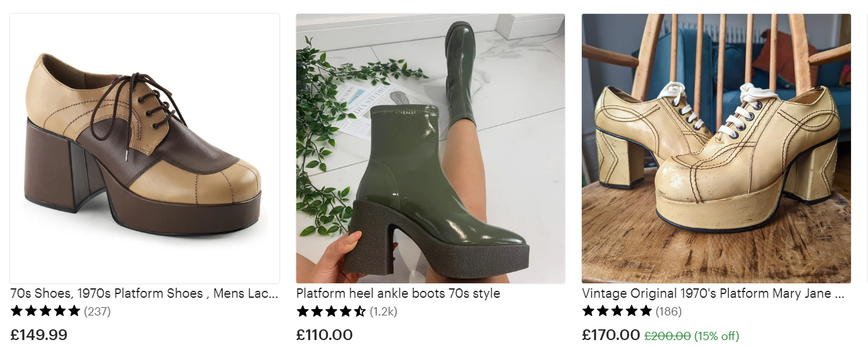Viewport: 868px width, 347px height.
Task: Click the middle star of the mens shoes rating
Action: point(45,310)
